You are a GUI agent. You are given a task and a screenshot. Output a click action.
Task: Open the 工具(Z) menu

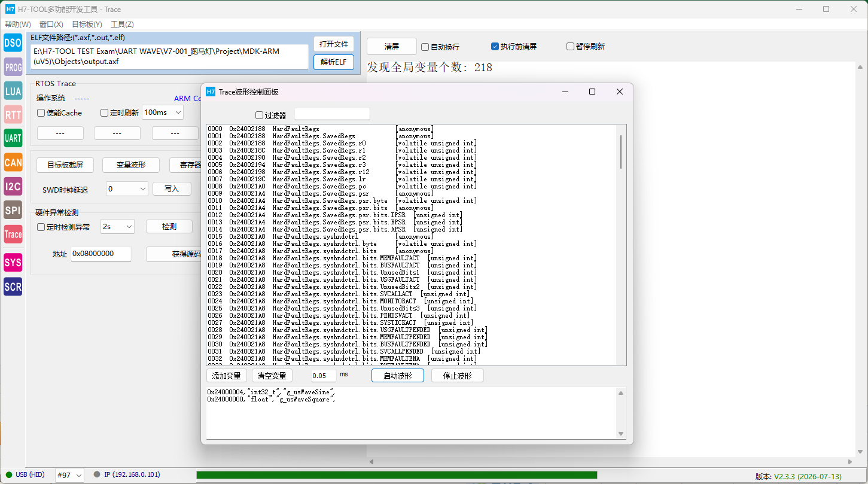[122, 25]
